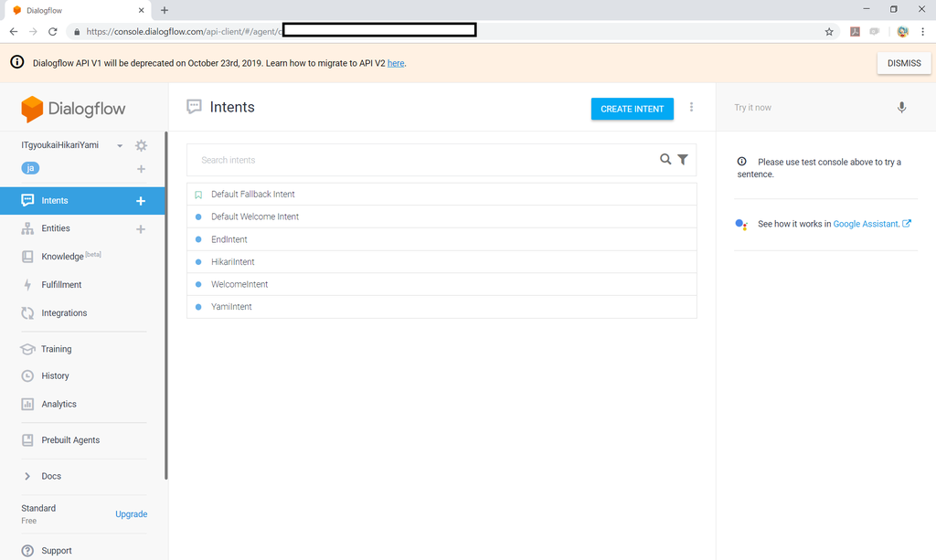Viewport: 936px width, 560px height.
Task: Select the Dialogflow browser tab
Action: click(77, 10)
